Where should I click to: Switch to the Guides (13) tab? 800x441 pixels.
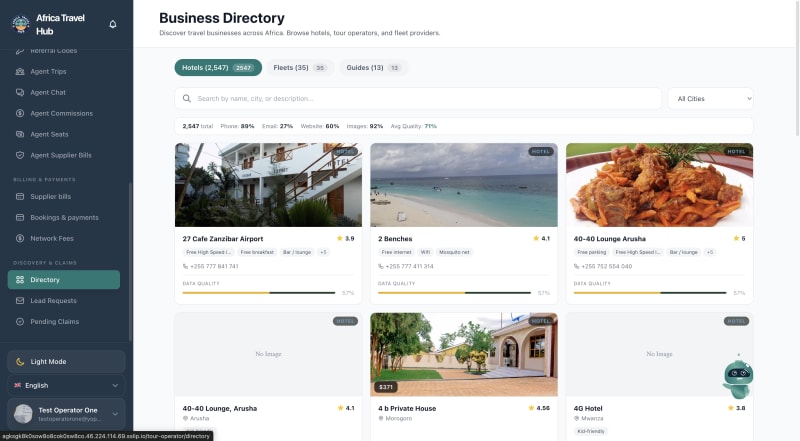tap(373, 67)
